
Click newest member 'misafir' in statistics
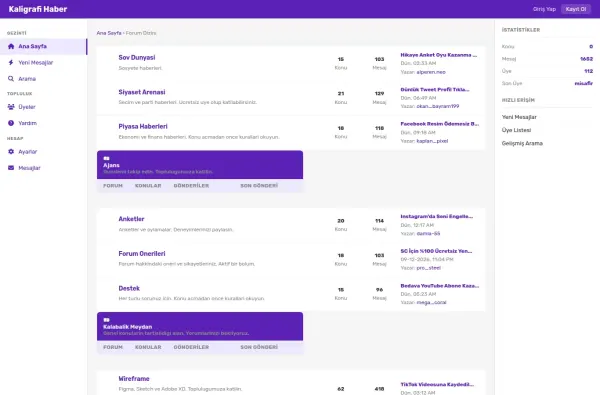[584, 83]
